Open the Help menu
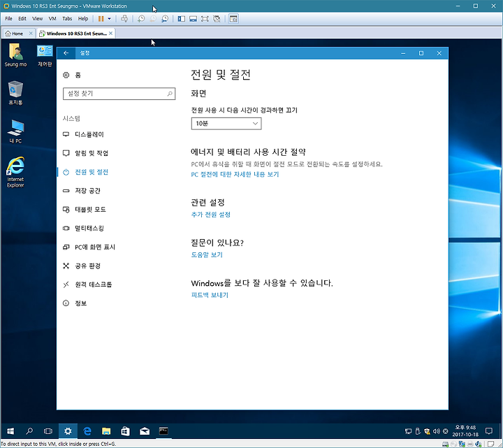503x448 pixels. 83,19
